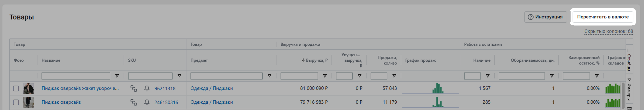Open the Инструкция help button
Screen dimensions: 644x110
(x=545, y=17)
